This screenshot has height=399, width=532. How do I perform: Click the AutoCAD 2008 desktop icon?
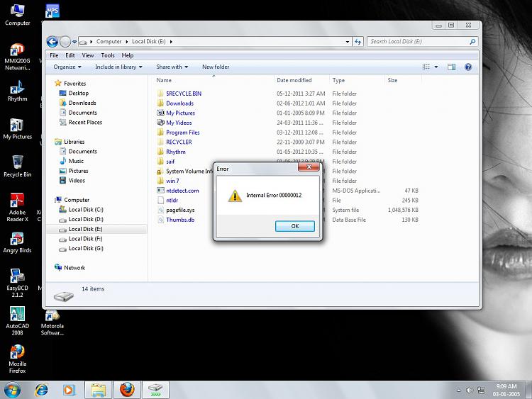[17, 321]
